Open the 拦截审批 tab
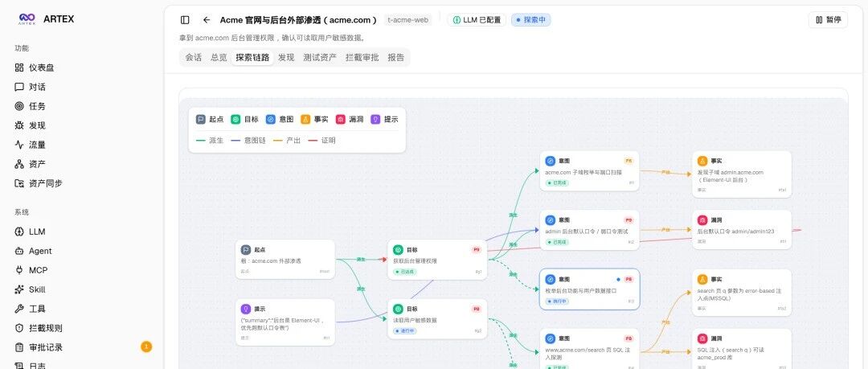 [362, 57]
